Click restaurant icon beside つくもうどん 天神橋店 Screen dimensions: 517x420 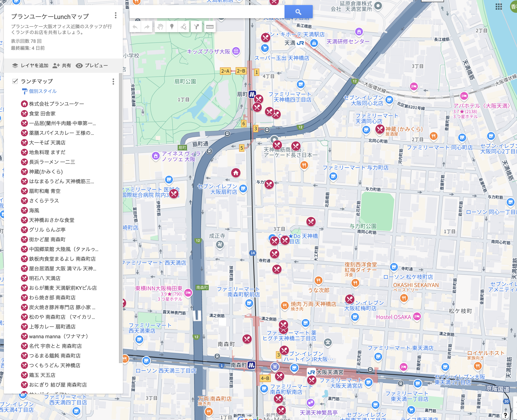point(24,365)
